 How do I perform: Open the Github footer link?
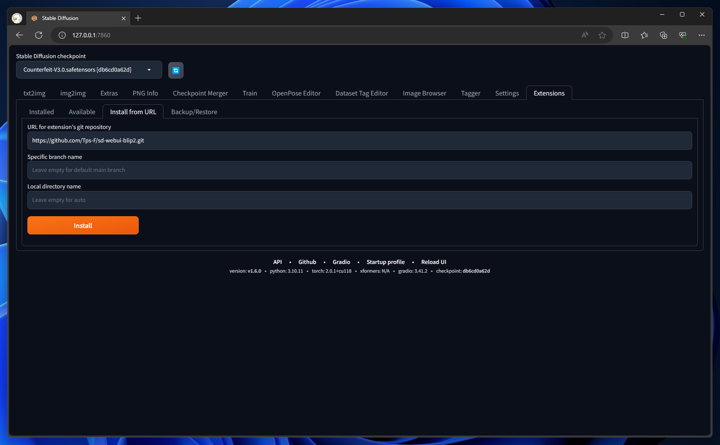[307, 262]
